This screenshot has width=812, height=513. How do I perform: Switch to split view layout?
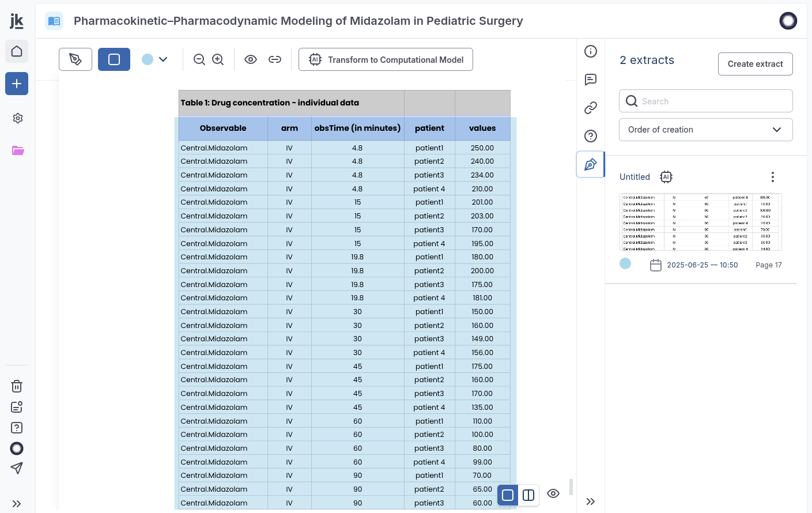(x=528, y=495)
